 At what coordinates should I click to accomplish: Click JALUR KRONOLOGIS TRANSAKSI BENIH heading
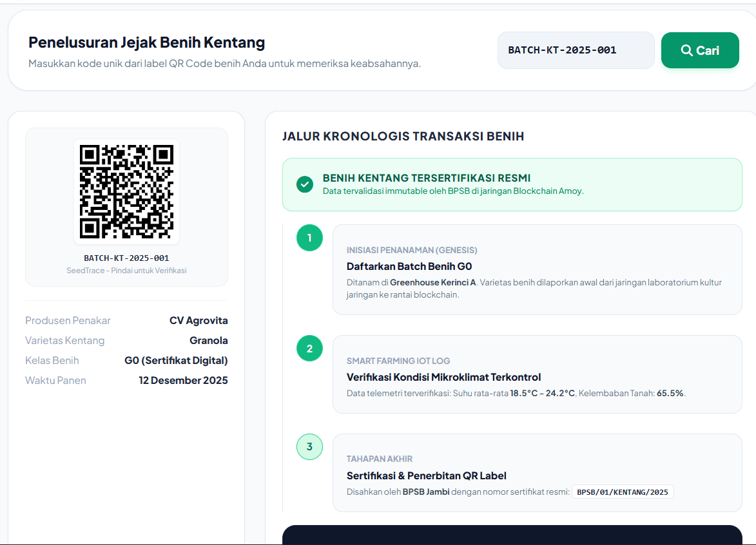coord(403,137)
